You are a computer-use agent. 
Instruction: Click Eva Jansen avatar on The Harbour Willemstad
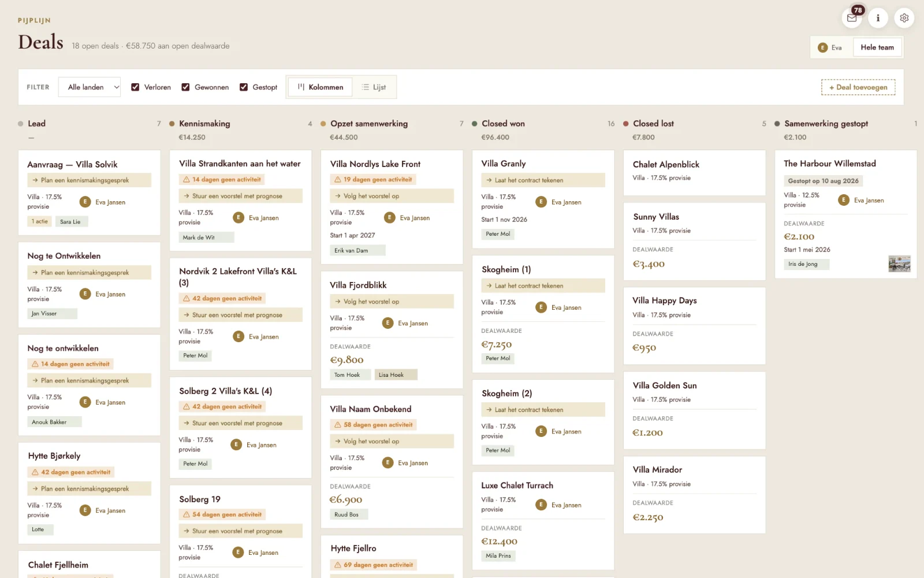pos(844,200)
